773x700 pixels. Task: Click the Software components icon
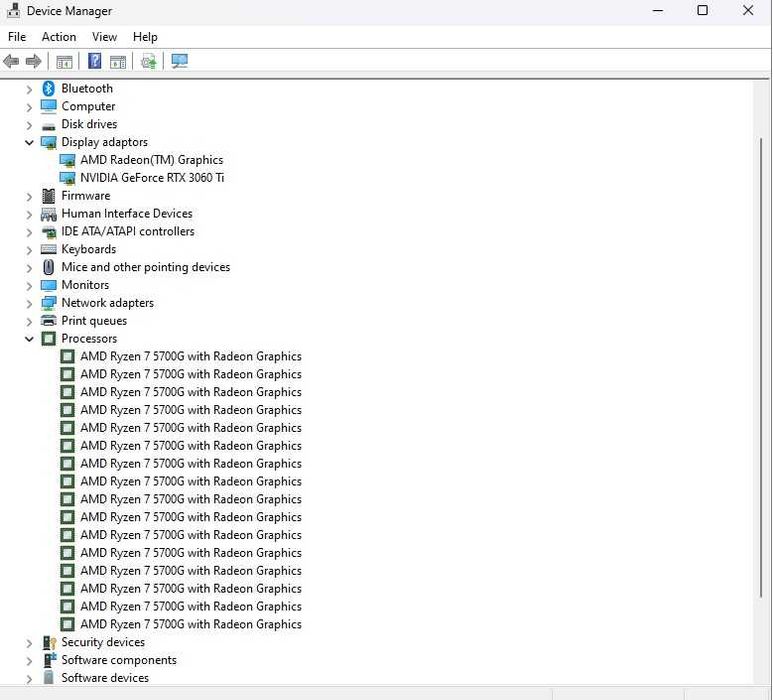pyautogui.click(x=49, y=660)
